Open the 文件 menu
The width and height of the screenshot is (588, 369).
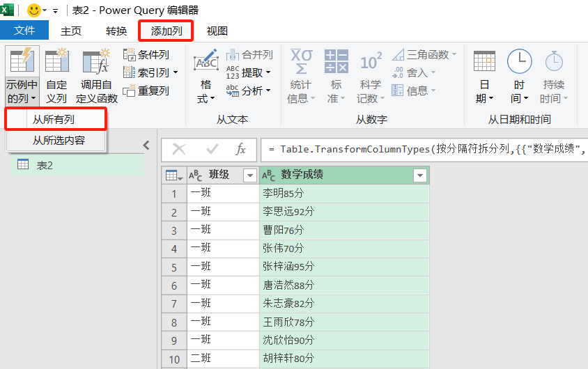(x=24, y=31)
